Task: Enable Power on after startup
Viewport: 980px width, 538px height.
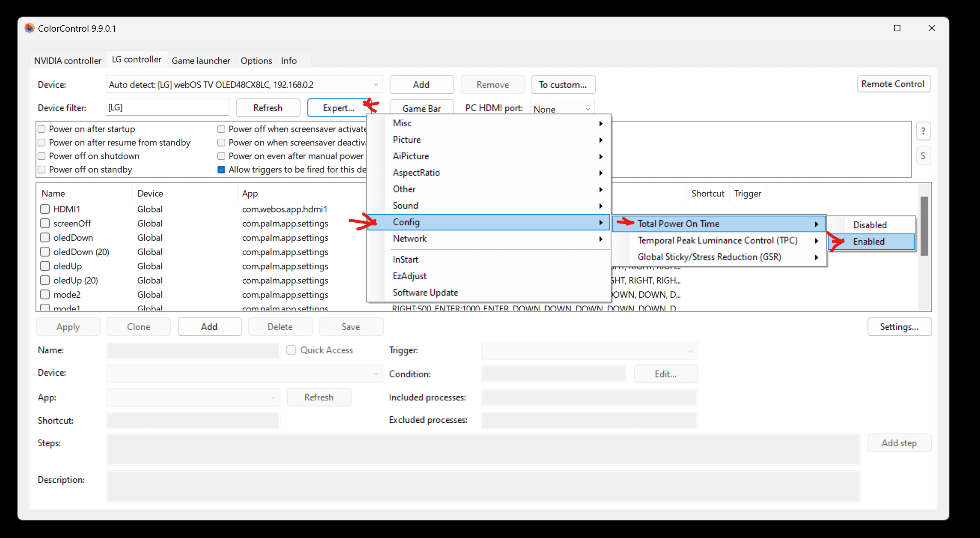Action: coord(42,129)
